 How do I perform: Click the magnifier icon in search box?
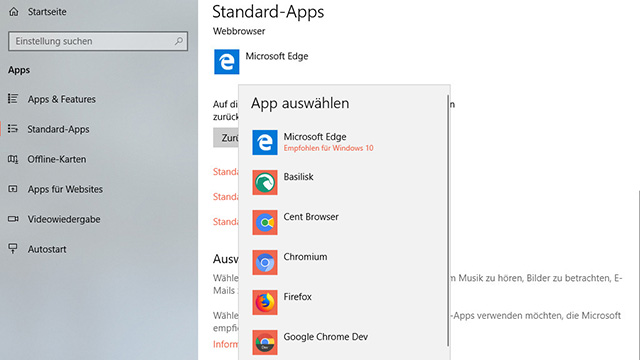(179, 41)
